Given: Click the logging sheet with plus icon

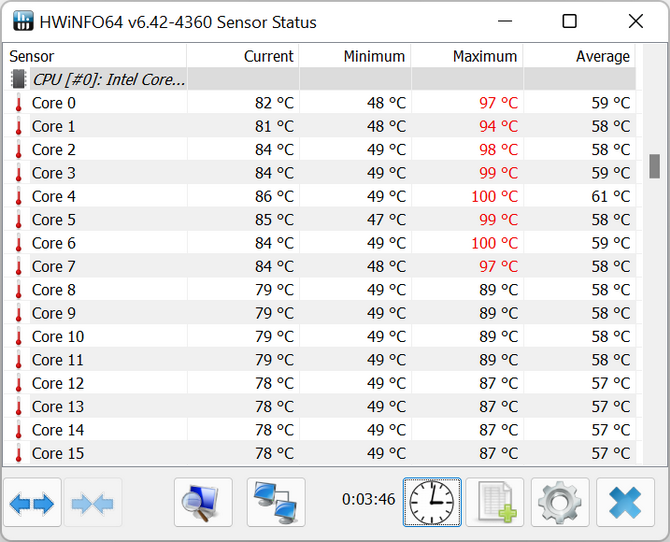Looking at the screenshot, I should [x=494, y=502].
